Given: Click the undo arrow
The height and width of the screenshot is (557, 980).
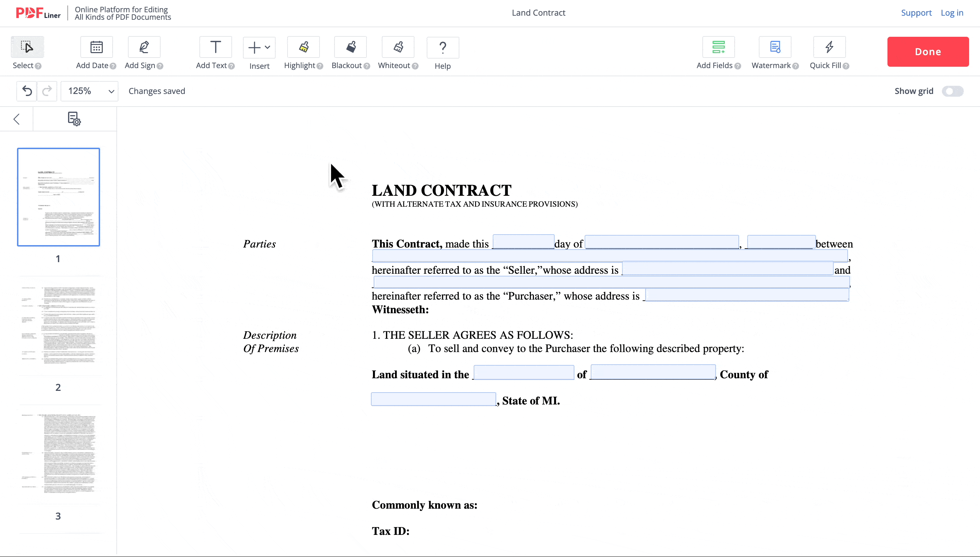Looking at the screenshot, I should (27, 91).
